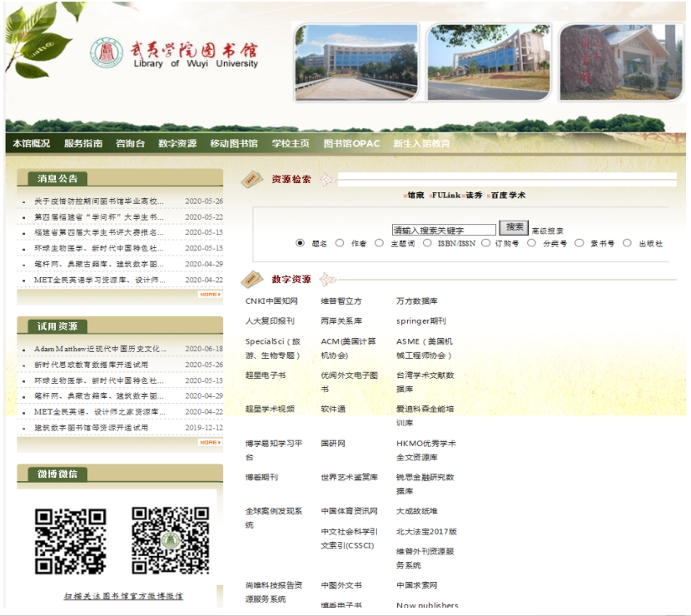Select the 作者 search radio option
This screenshot has height=616, width=691.
[340, 243]
